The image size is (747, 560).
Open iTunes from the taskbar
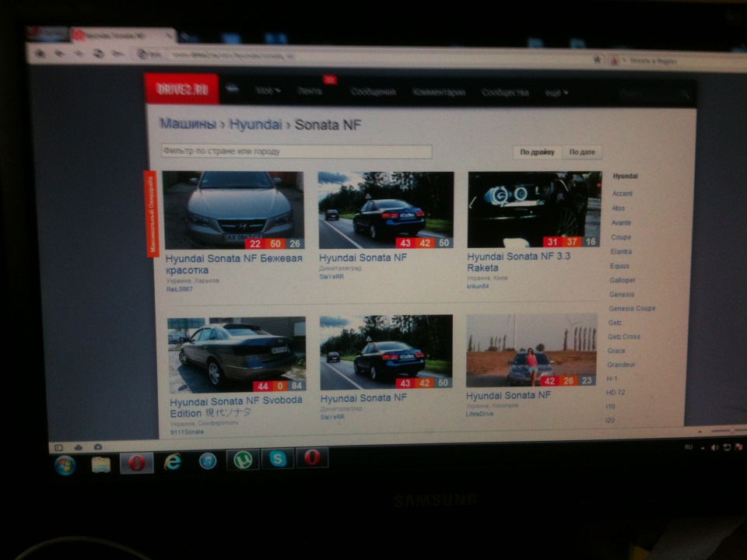coord(208,461)
